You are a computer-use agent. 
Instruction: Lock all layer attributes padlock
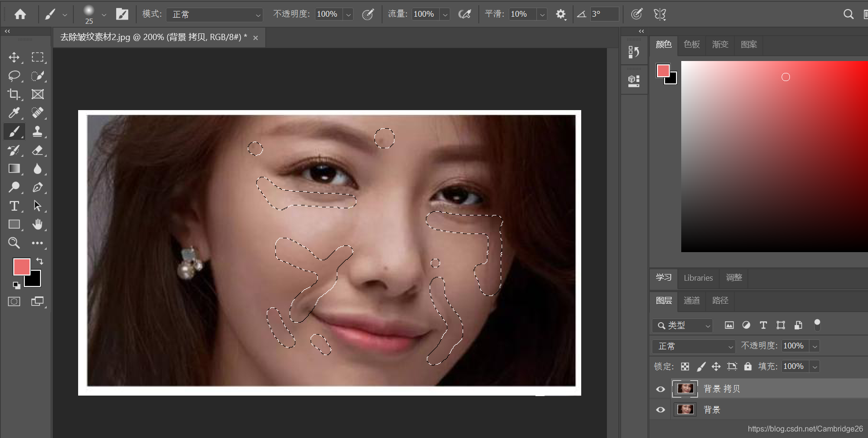pyautogui.click(x=748, y=367)
